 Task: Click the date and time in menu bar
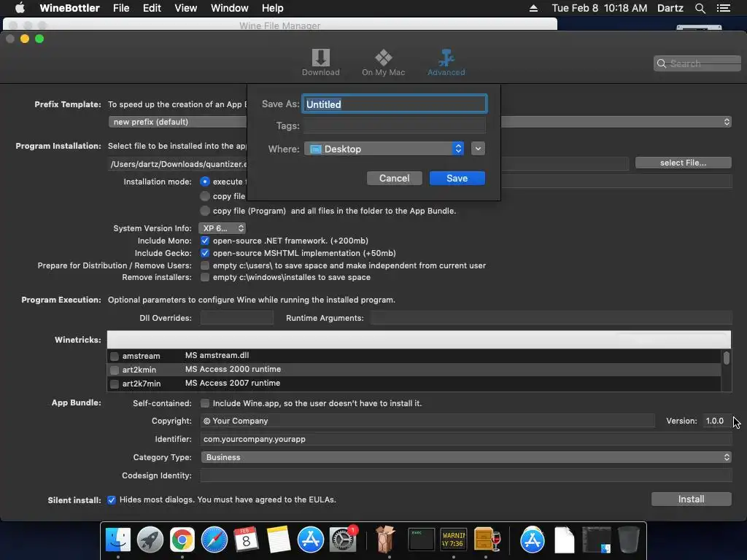pyautogui.click(x=600, y=8)
